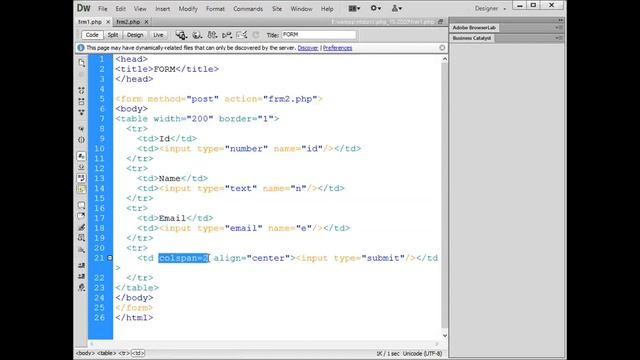640x360 pixels.
Task: Open the Format menu
Action: click(x=215, y=9)
